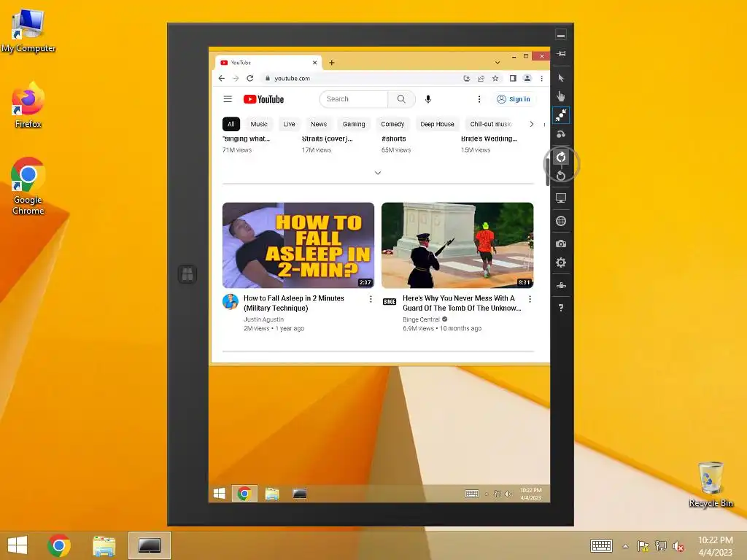
Task: Go to YouTube home via logo
Action: click(263, 99)
